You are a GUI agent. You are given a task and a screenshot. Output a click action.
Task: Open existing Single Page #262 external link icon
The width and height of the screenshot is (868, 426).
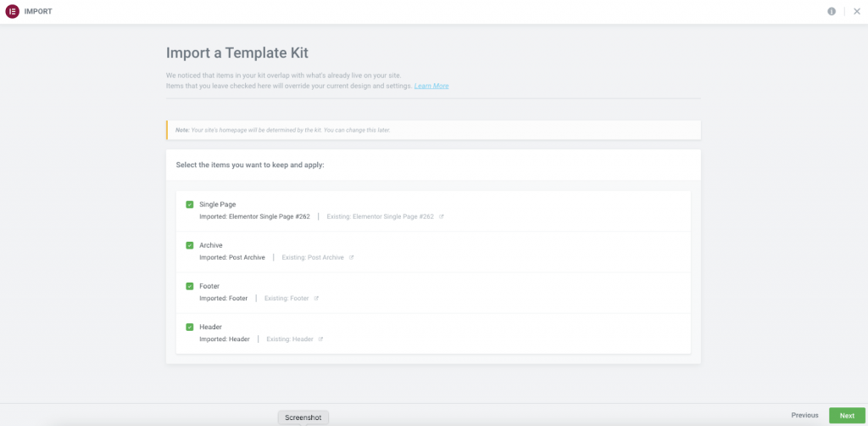click(442, 216)
